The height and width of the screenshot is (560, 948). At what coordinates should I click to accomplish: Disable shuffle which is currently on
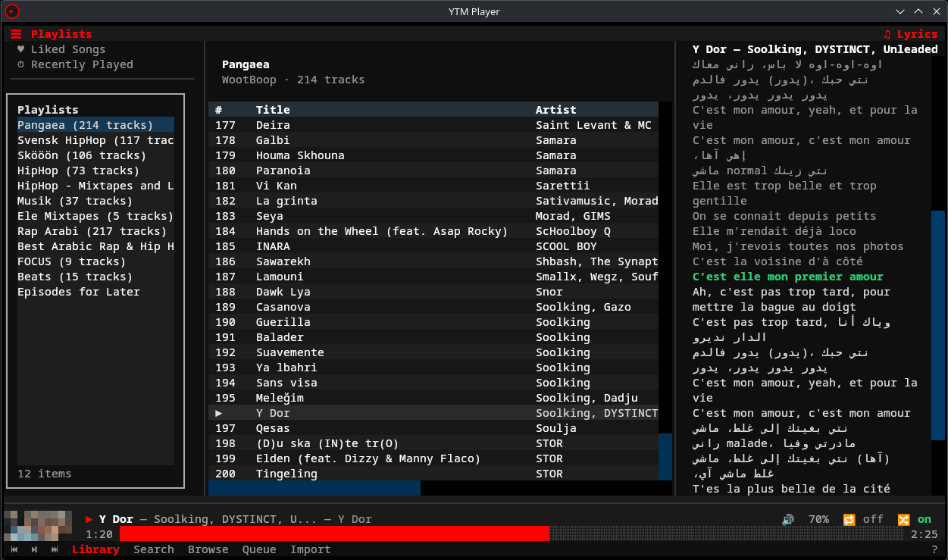(x=903, y=519)
